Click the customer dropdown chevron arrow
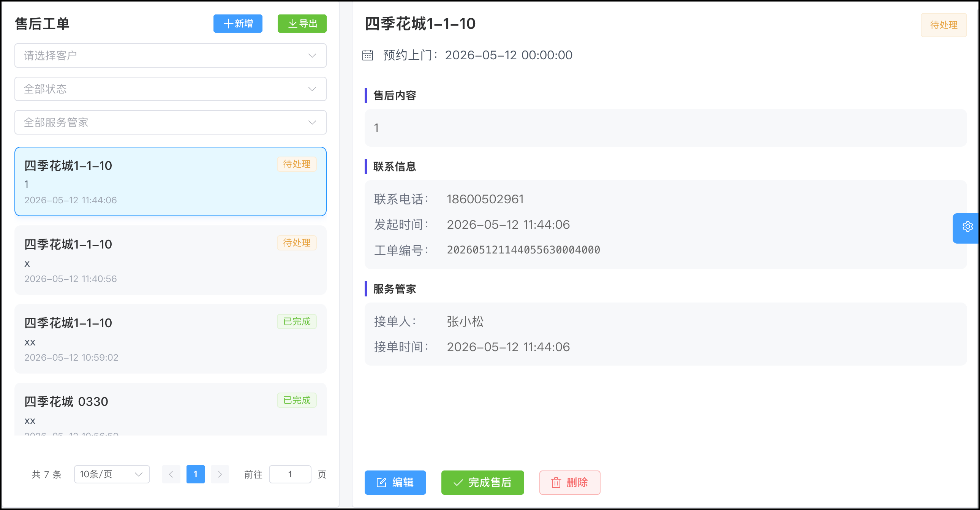 (x=312, y=55)
